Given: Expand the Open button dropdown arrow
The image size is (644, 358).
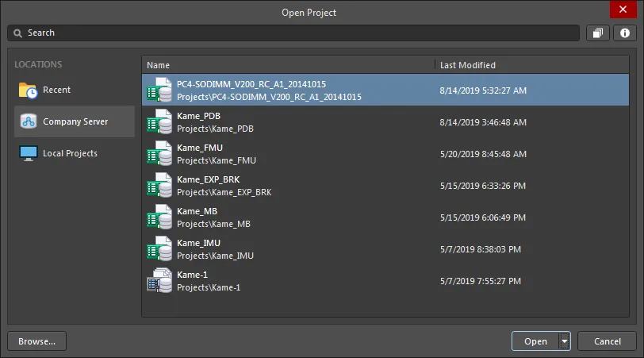Looking at the screenshot, I should point(565,341).
